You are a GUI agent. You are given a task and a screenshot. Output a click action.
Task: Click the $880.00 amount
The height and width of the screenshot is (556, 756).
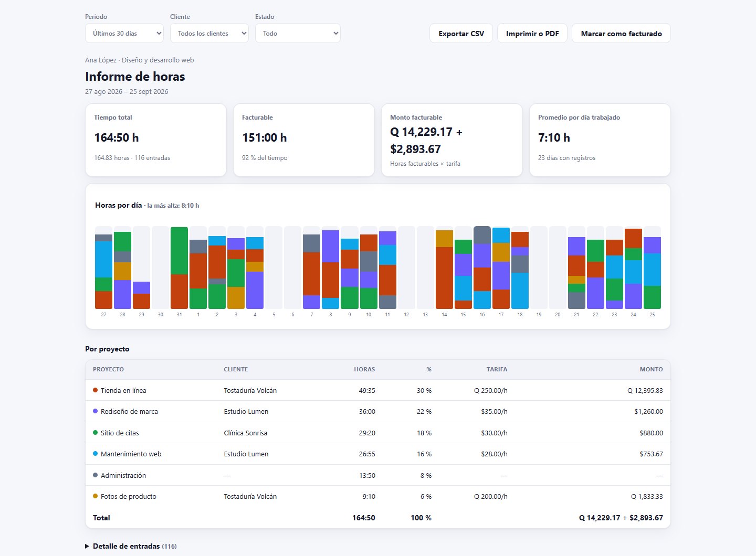point(651,433)
